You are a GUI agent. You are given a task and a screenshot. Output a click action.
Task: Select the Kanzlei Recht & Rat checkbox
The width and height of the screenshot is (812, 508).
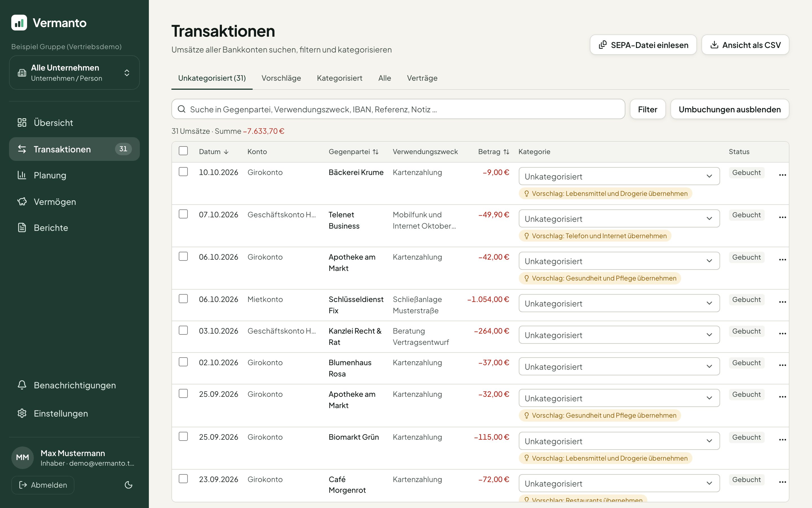[x=183, y=330]
